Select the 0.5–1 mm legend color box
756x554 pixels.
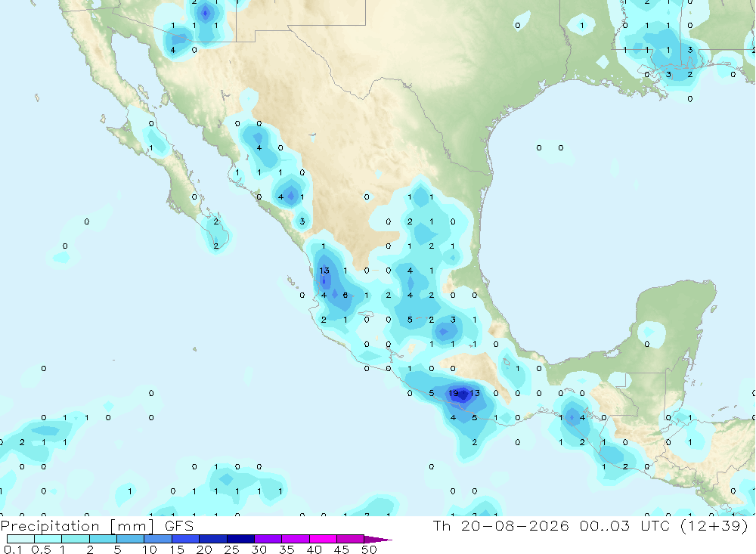[x=48, y=539]
